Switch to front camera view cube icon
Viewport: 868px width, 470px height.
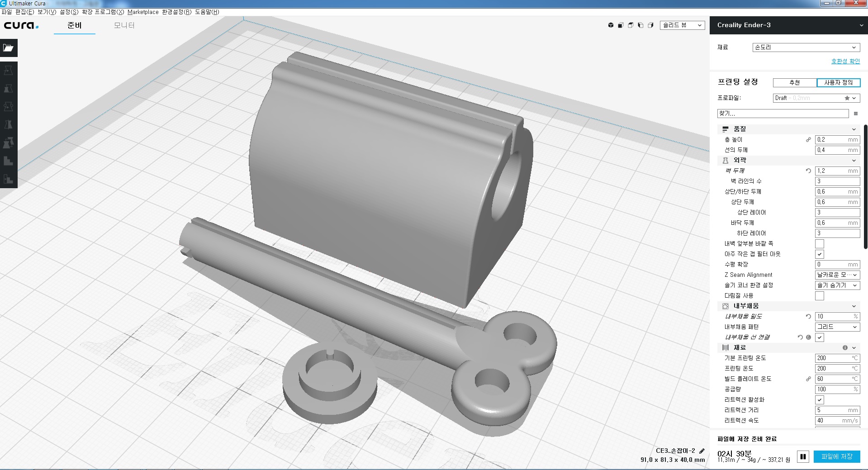(x=621, y=25)
